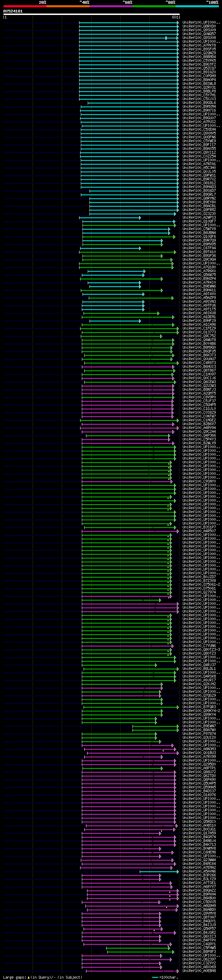Viewport: 222px width, 980px height.
Task: Select the UniRef100_Q2QNZ9 label
Action: (199, 53)
